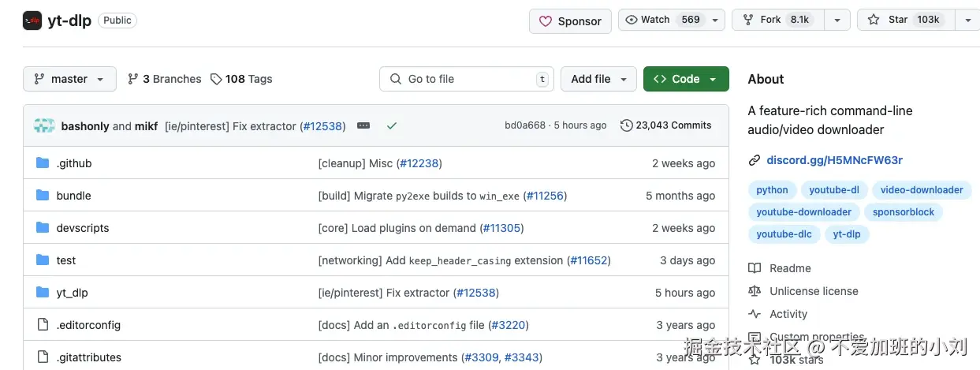980x370 pixels.
Task: Open commit history clock icon
Action: click(627, 125)
